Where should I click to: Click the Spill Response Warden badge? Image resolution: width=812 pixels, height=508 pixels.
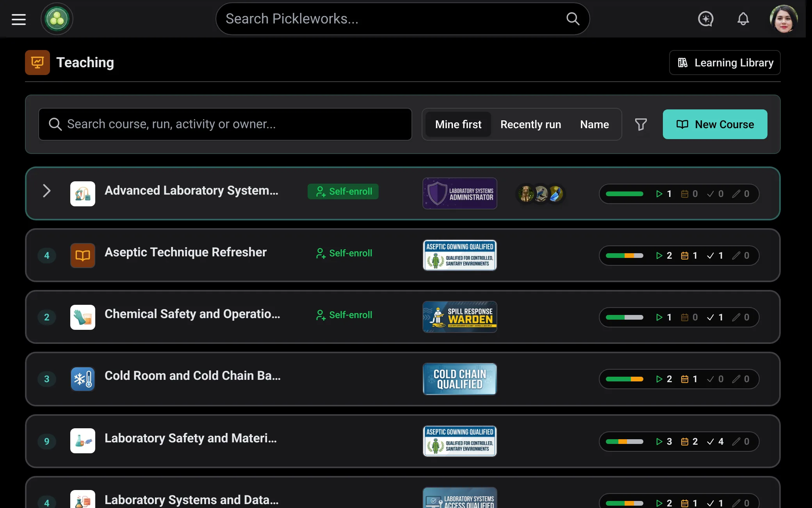click(460, 317)
